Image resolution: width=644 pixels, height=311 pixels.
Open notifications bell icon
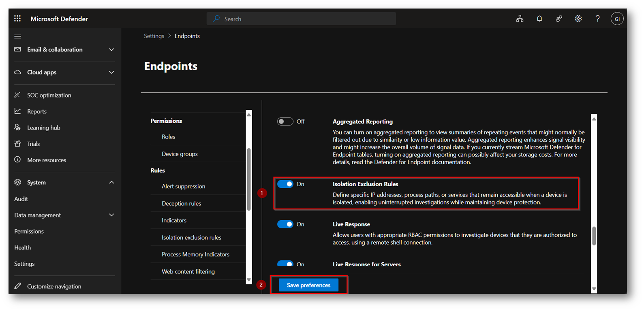(x=539, y=19)
